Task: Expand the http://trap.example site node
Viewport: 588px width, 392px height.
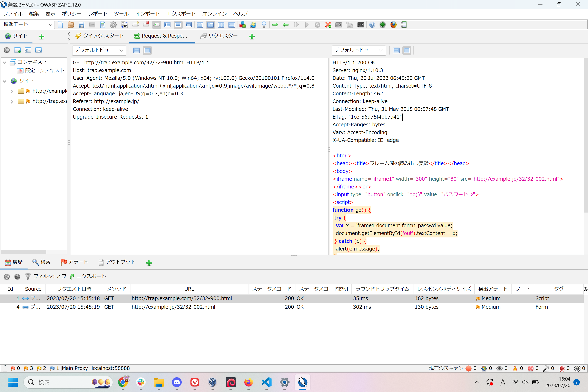Action: click(x=12, y=101)
